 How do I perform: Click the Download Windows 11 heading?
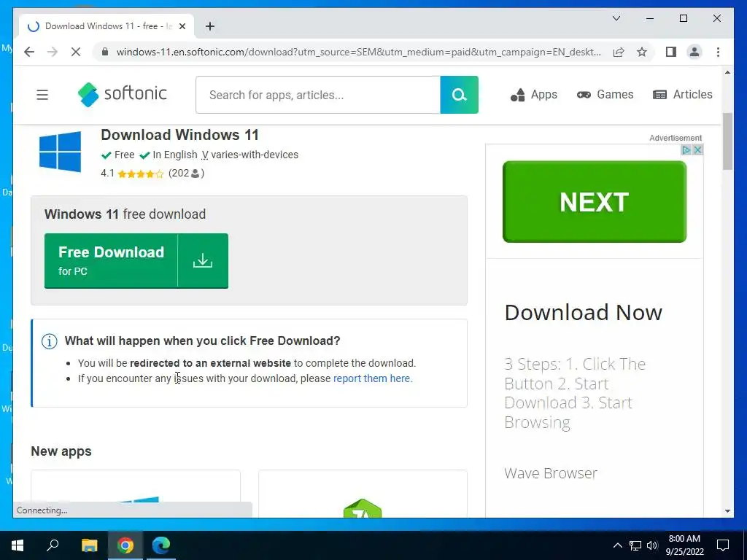click(179, 135)
